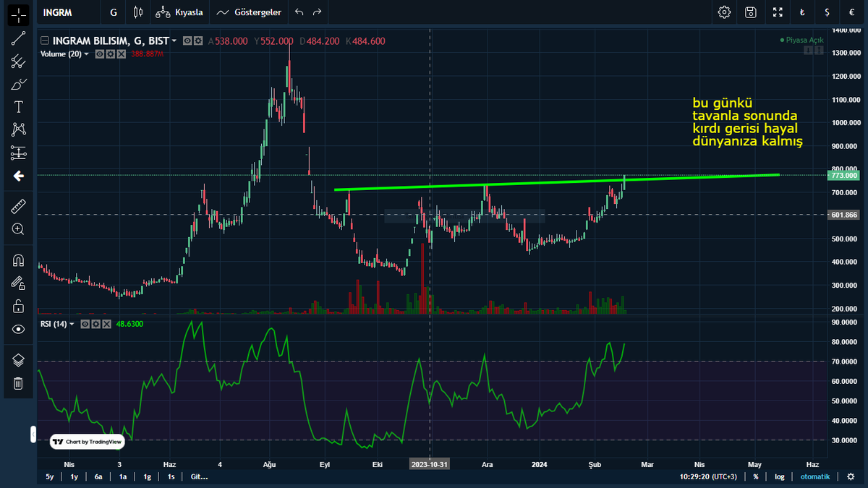This screenshot has height=488, width=868.
Task: Open settings for INGRAM BILISIM series
Action: pos(197,41)
